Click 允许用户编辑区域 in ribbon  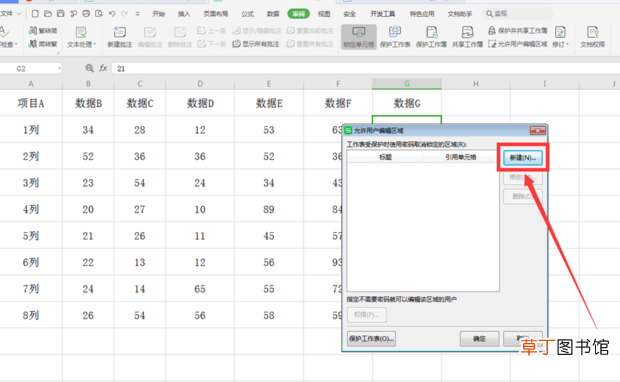tap(518, 43)
